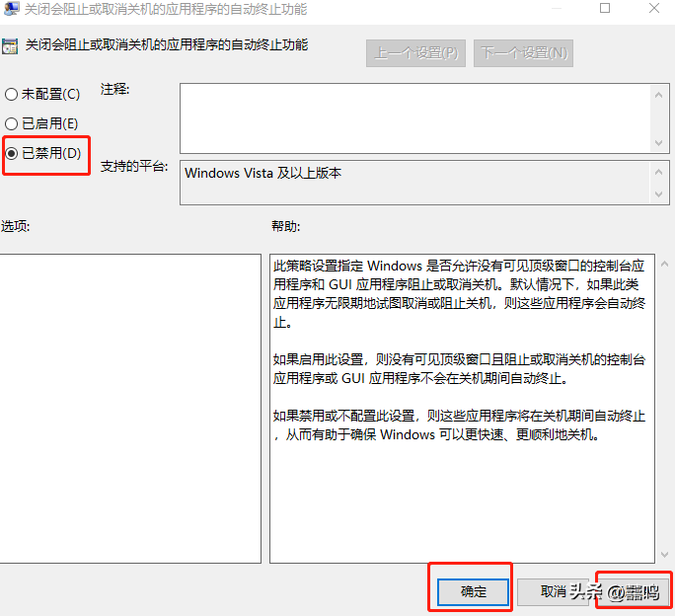
Task: Click the empty 选项 options panel
Action: 129,407
